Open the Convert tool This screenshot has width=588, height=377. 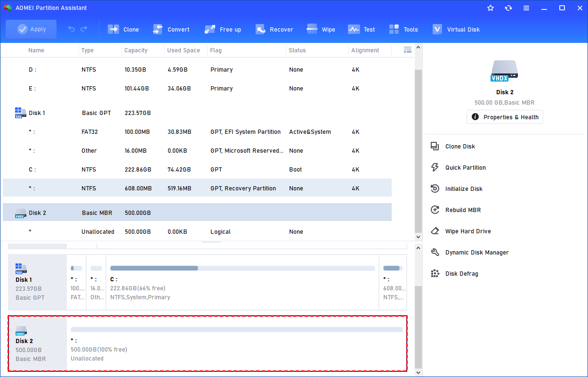click(x=158, y=29)
